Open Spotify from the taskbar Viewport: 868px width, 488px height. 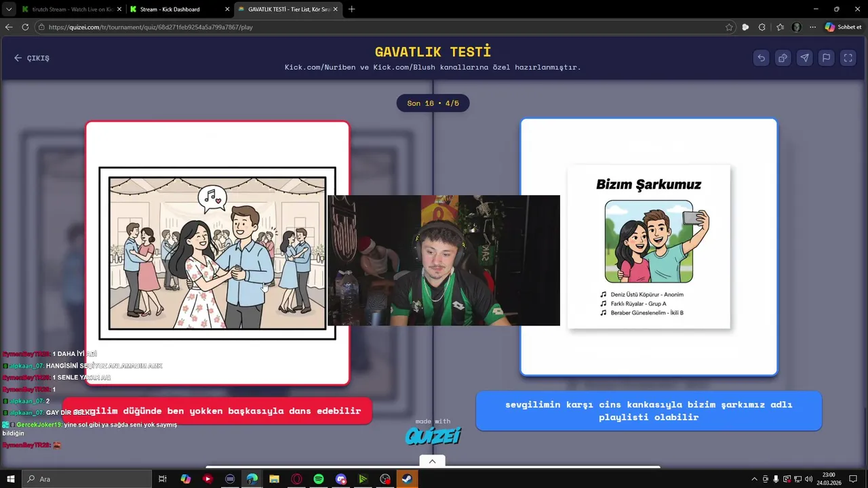coord(319,479)
